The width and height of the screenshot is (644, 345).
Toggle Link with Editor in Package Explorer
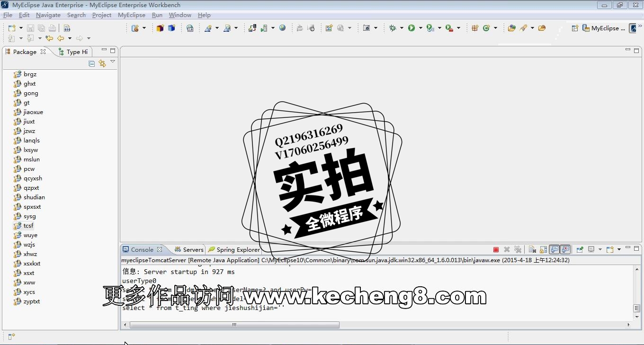102,63
